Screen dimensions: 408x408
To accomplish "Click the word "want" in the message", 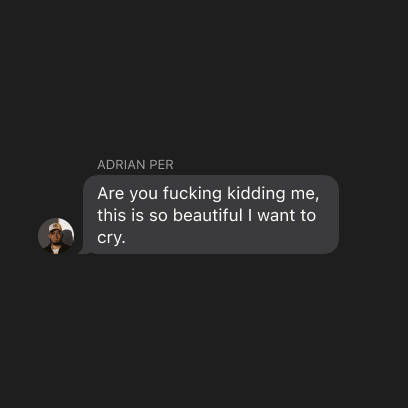I will pos(276,215).
